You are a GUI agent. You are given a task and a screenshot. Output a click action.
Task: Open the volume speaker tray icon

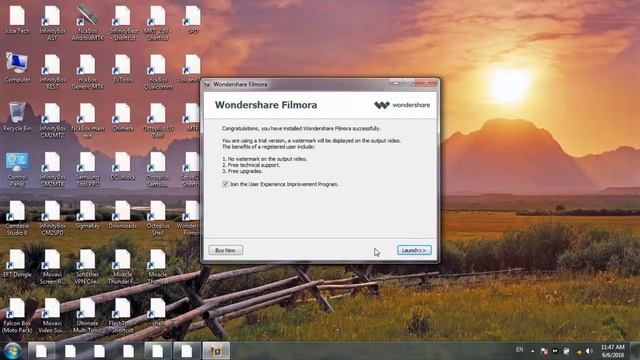(x=589, y=351)
